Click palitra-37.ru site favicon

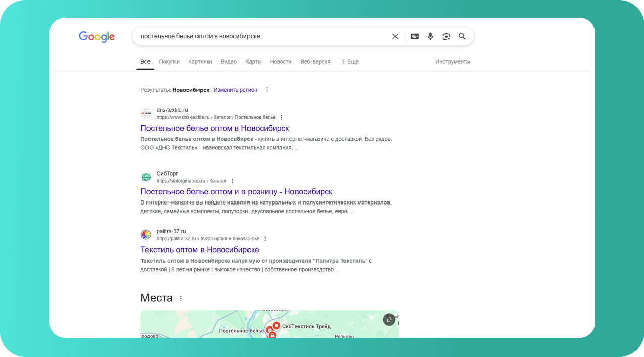click(146, 235)
